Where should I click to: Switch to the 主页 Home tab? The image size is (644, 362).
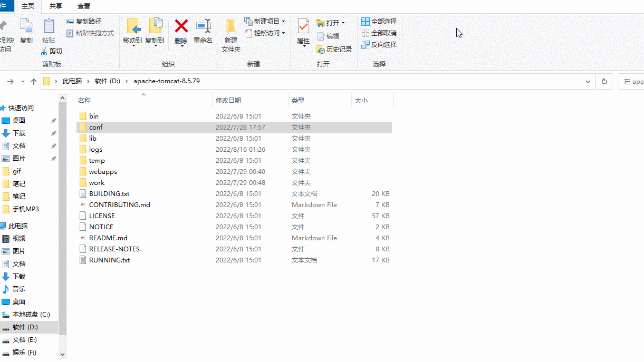[28, 6]
